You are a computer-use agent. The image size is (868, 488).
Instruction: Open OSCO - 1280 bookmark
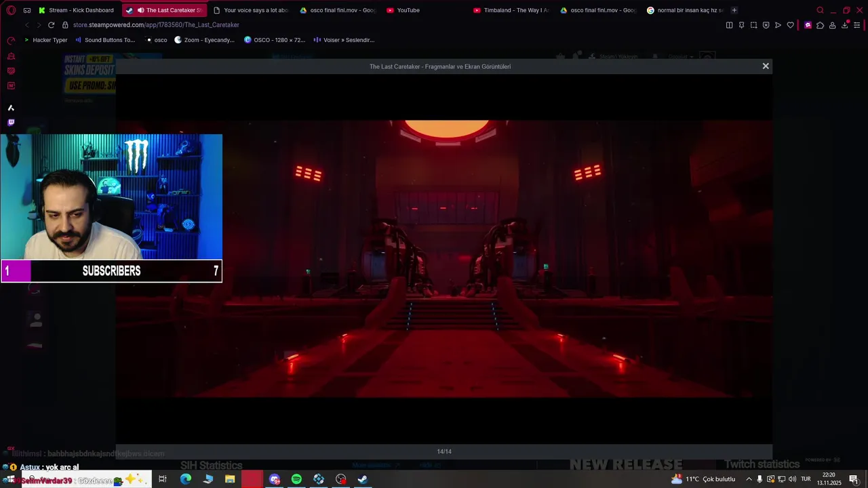(x=275, y=40)
